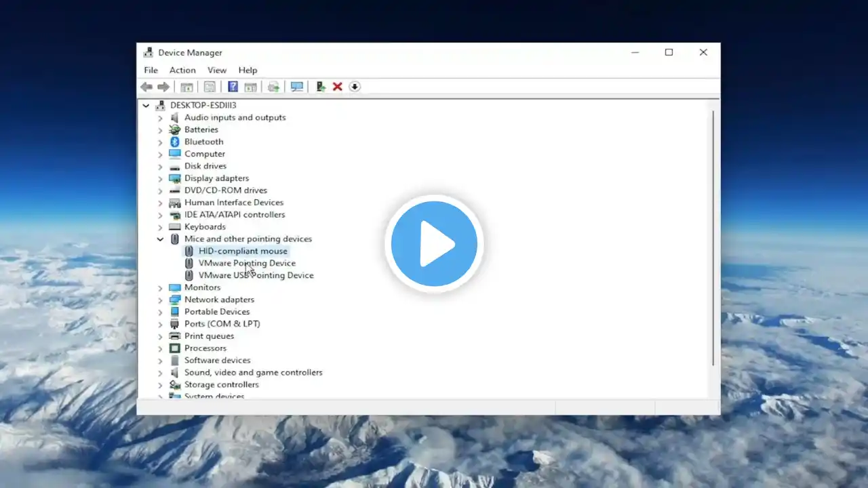This screenshot has width=868, height=488.
Task: Click the Print queues printer icon
Action: pos(175,336)
